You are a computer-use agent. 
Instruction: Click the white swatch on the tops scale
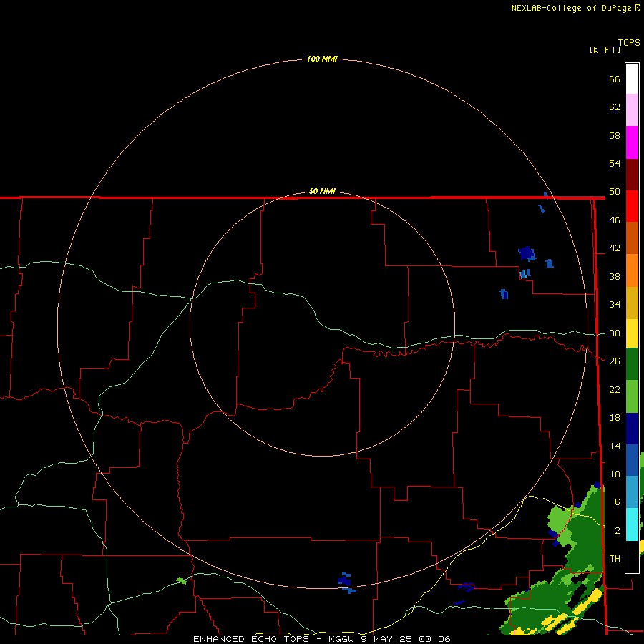632,79
